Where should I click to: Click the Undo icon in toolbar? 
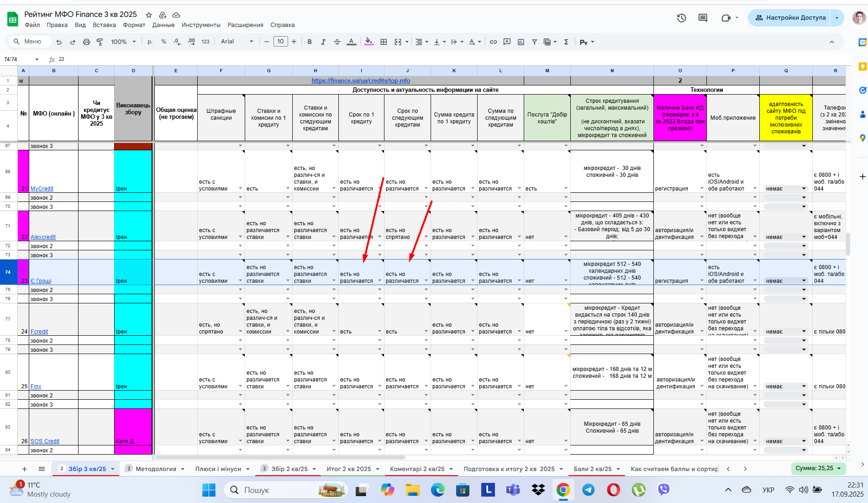(59, 42)
